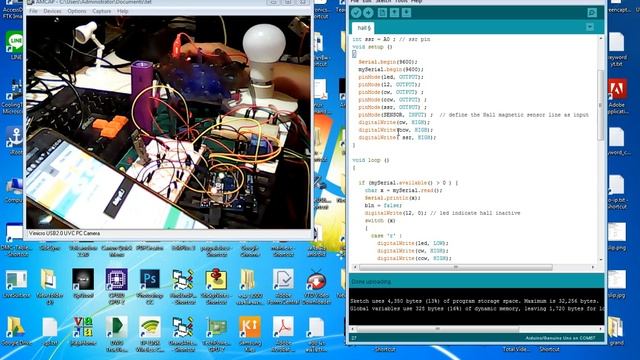Click the 'void loop ()' code line
This screenshot has width=640, height=360.
[371, 160]
